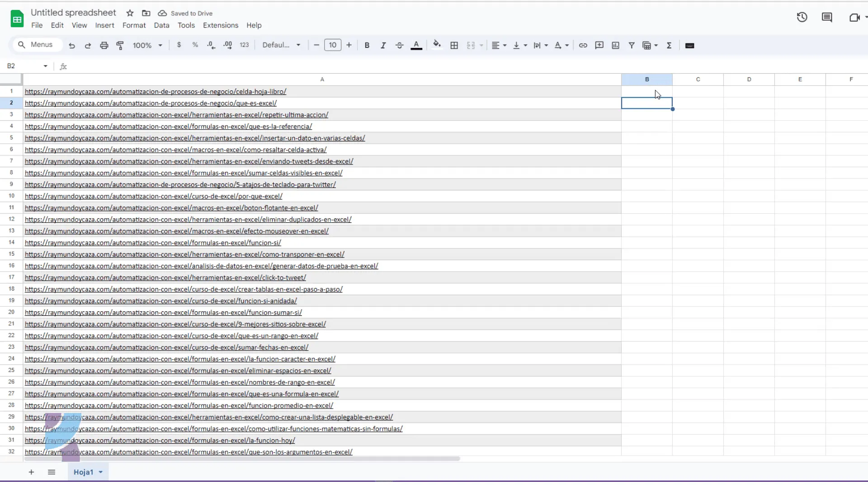Click the insert chart icon
The height and width of the screenshot is (488, 868).
tap(615, 46)
